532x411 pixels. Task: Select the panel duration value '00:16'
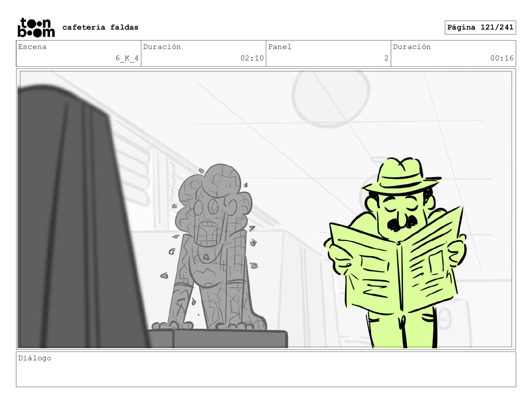tap(502, 58)
